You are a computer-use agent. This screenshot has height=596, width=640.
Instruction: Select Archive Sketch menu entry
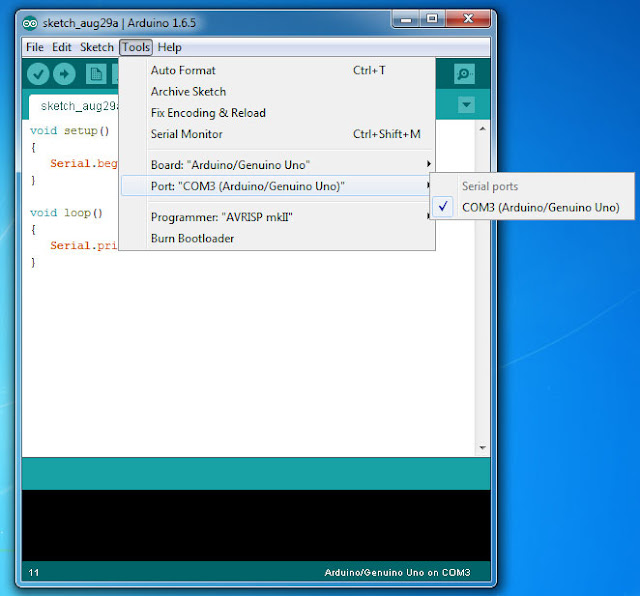277,91
